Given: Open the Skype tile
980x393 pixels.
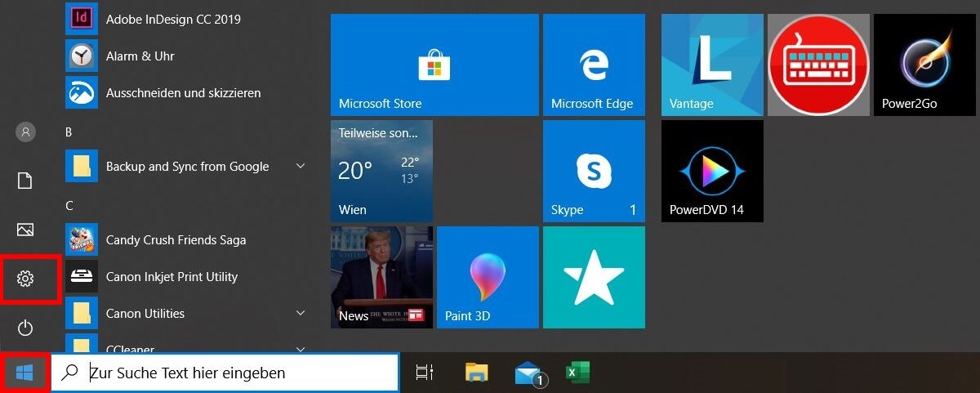Looking at the screenshot, I should [594, 171].
